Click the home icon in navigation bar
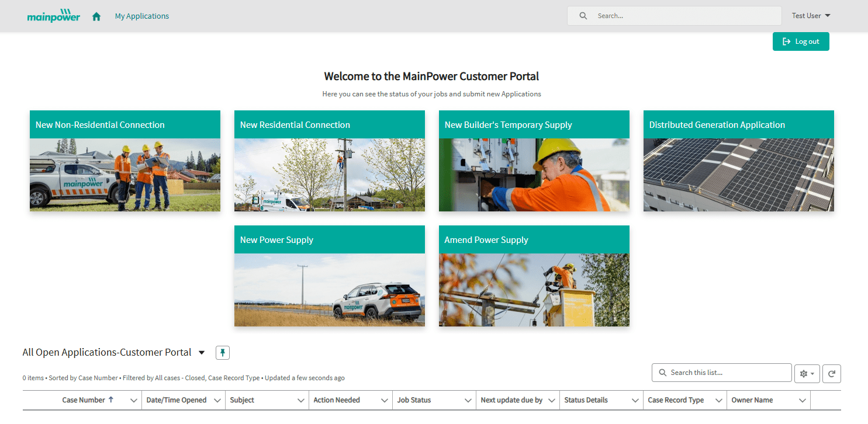Viewport: 868px width, 424px height. 96,16
